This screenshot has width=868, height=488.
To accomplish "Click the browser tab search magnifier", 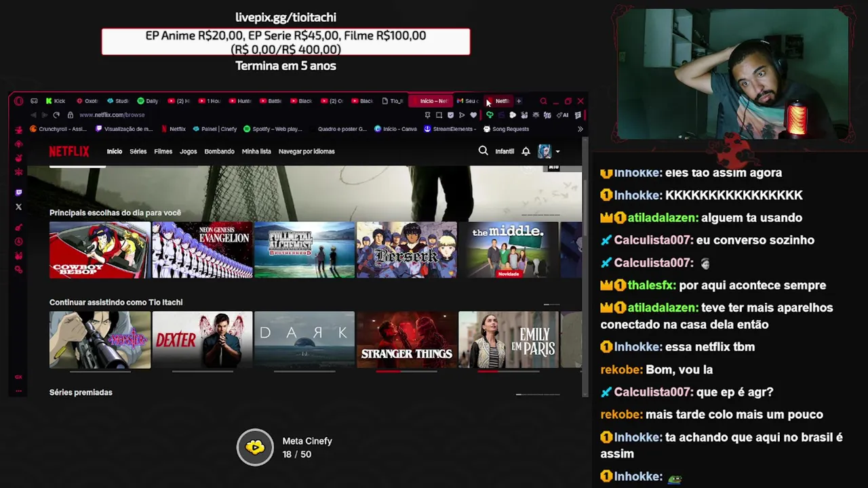I will [543, 101].
